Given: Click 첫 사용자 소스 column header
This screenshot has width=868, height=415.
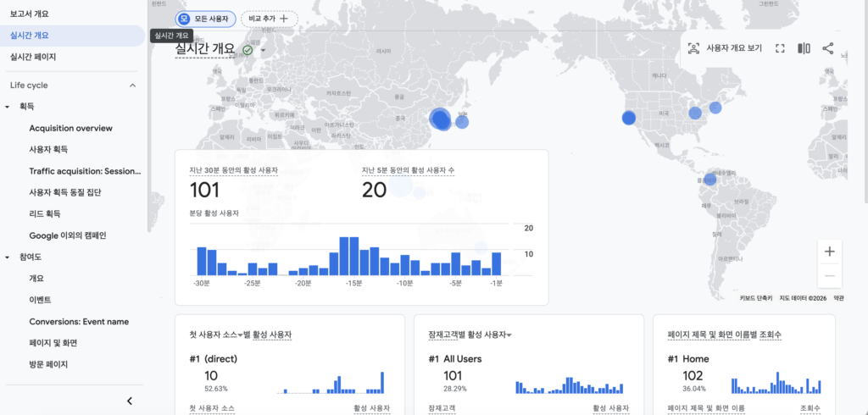Looking at the screenshot, I should click(212, 408).
